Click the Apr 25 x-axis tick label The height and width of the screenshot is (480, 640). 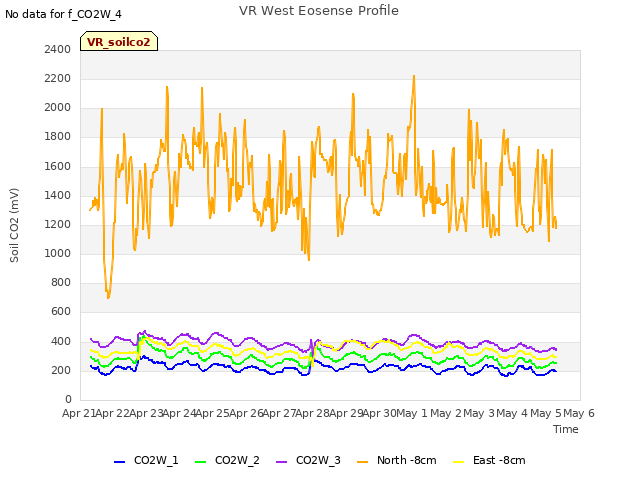[x=212, y=413]
